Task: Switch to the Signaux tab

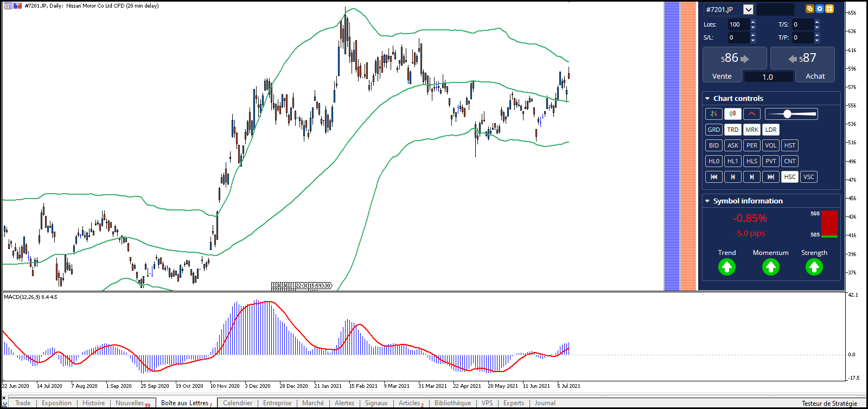Action: pyautogui.click(x=376, y=403)
